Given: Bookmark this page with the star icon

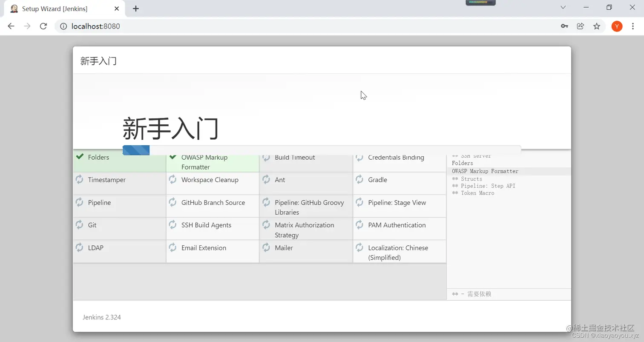Looking at the screenshot, I should click(597, 26).
